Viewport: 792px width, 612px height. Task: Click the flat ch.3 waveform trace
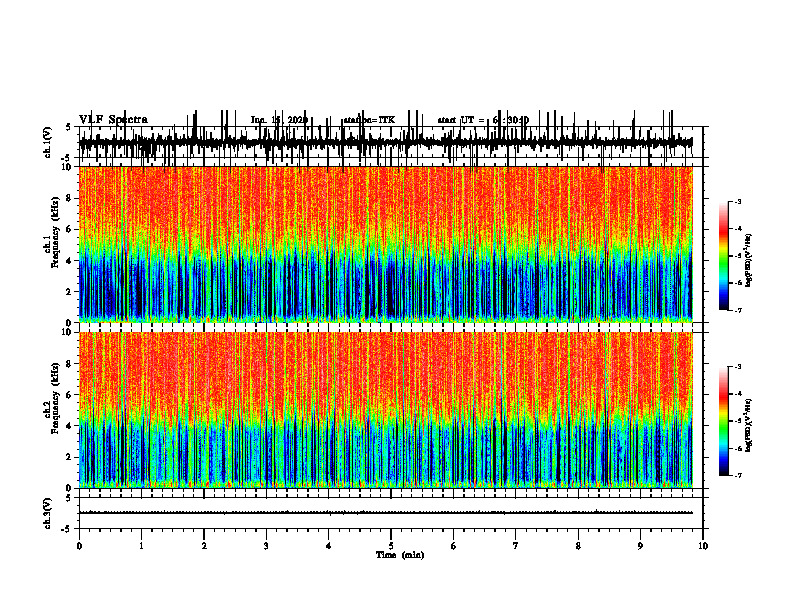pos(386,513)
